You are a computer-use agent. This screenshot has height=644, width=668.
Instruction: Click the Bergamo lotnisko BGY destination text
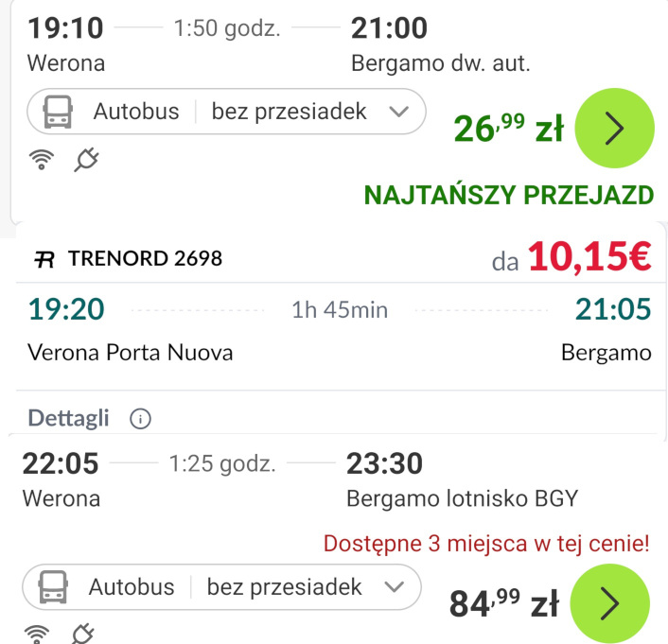463,498
